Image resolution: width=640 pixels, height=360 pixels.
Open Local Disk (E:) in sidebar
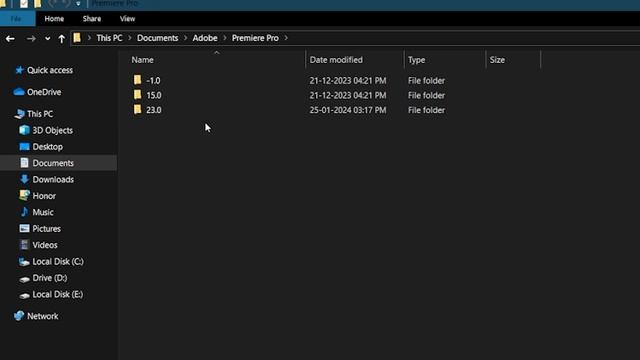[x=58, y=294]
